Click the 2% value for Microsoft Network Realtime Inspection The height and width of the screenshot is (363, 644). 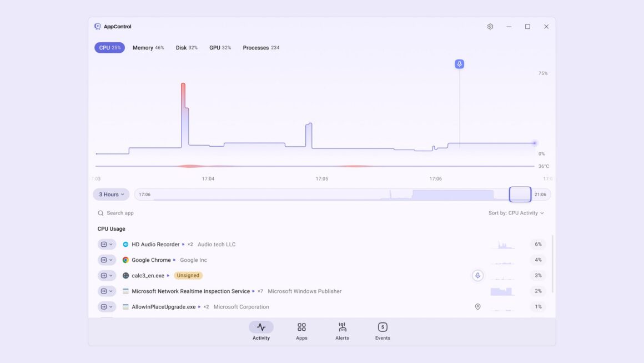point(538,291)
